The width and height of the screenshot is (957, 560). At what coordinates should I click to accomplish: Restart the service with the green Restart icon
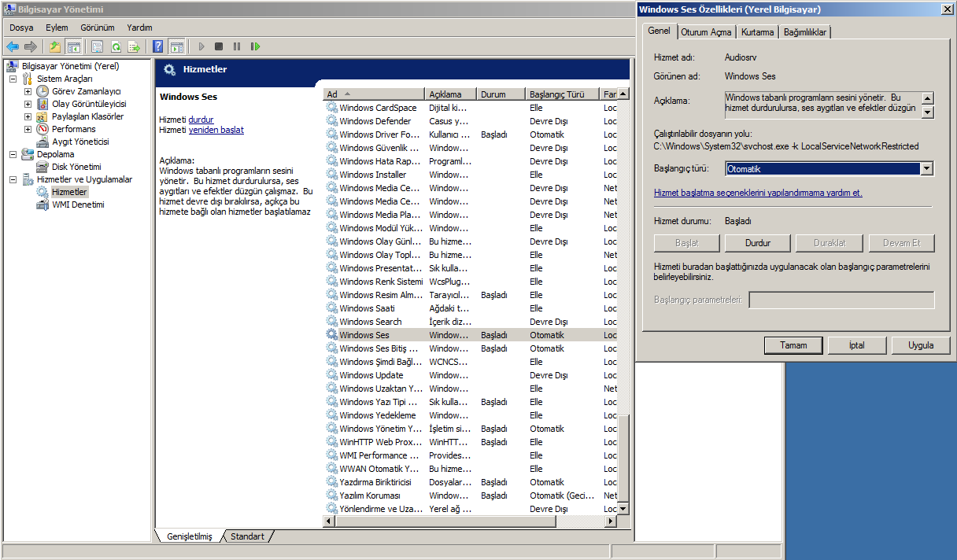pyautogui.click(x=255, y=46)
